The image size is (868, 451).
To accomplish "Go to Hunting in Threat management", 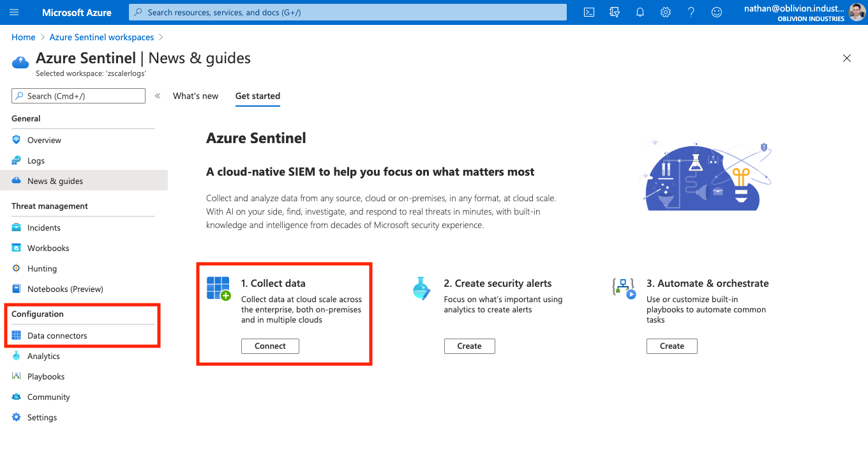I will [x=42, y=268].
